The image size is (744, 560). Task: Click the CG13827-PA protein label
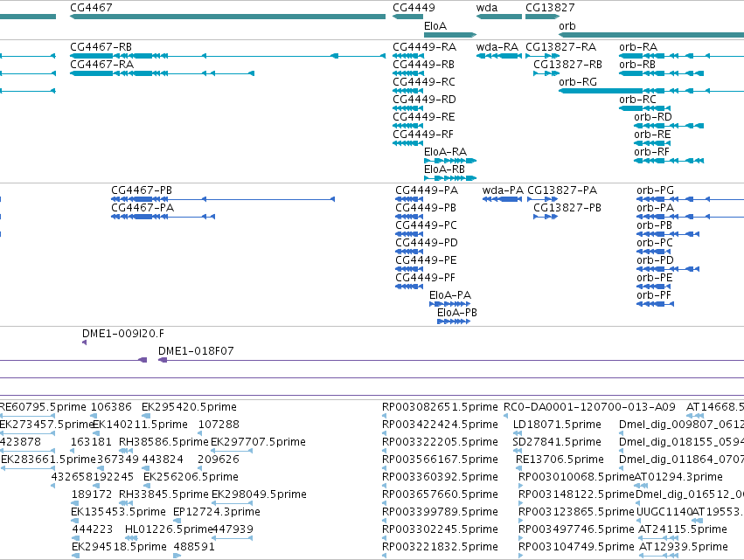point(562,190)
